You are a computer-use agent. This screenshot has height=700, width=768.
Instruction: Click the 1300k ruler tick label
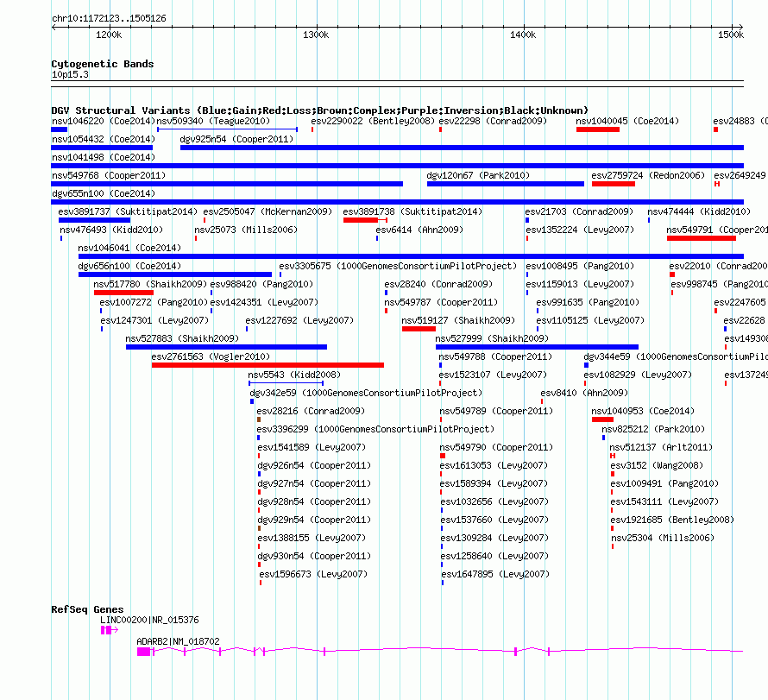(x=316, y=35)
